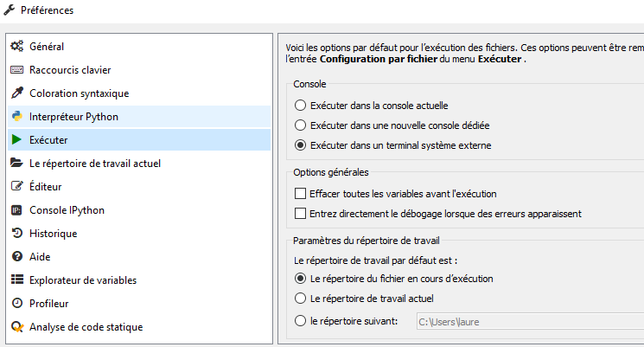Click the C:\Users\laure directory path field
The image size is (644, 347).
[530, 322]
